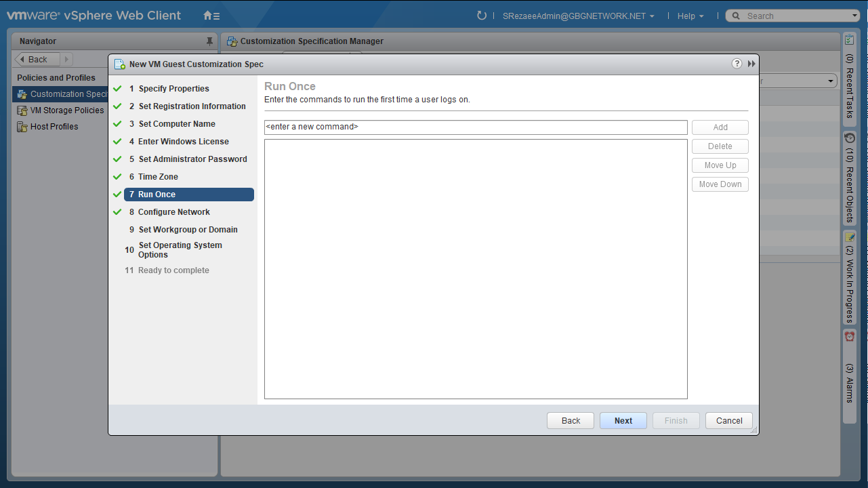The height and width of the screenshot is (488, 868).
Task: Go to step 8 Configure Network
Action: [x=174, y=212]
